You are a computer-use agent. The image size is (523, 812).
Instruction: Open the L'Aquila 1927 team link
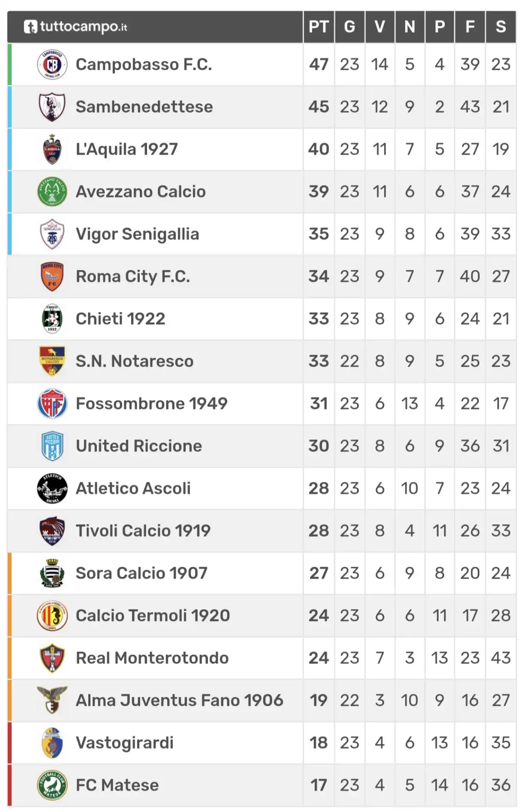pyautogui.click(x=127, y=149)
